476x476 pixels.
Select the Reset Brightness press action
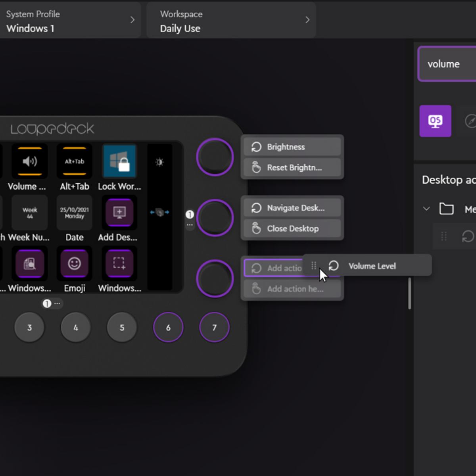point(292,168)
